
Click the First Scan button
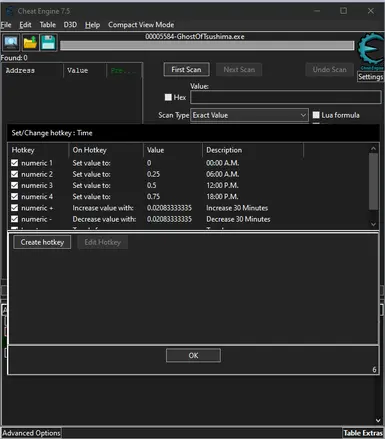point(186,69)
